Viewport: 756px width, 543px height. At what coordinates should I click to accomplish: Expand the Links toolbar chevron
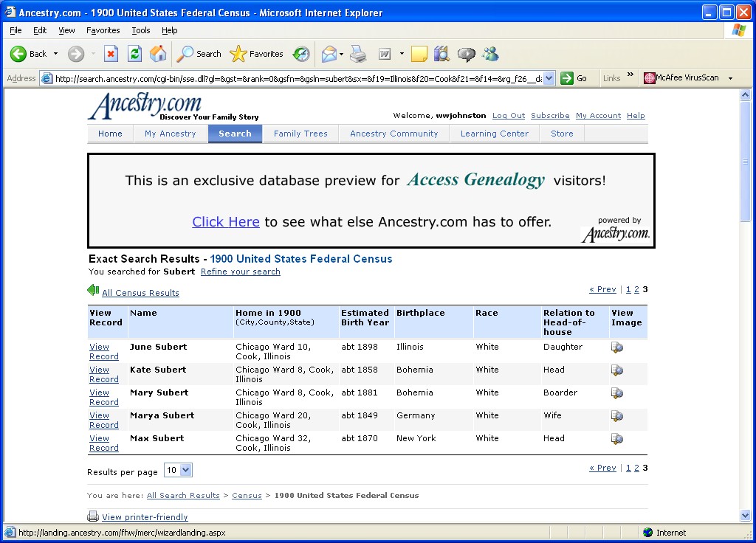pyautogui.click(x=630, y=75)
